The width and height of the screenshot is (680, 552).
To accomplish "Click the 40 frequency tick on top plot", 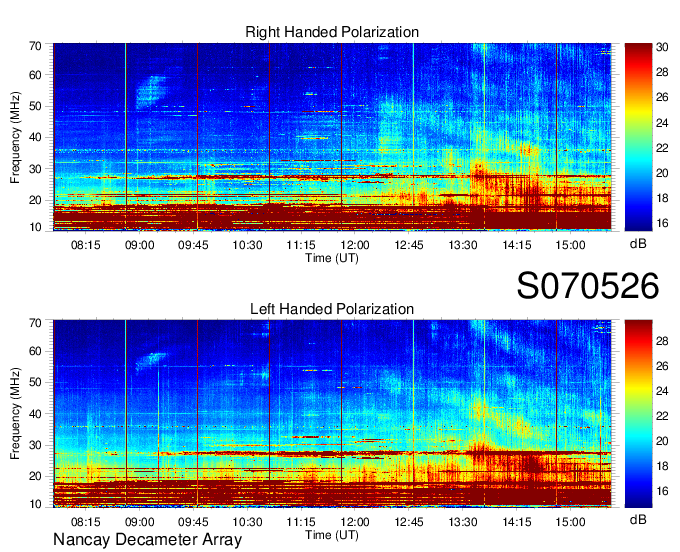I will click(x=35, y=137).
